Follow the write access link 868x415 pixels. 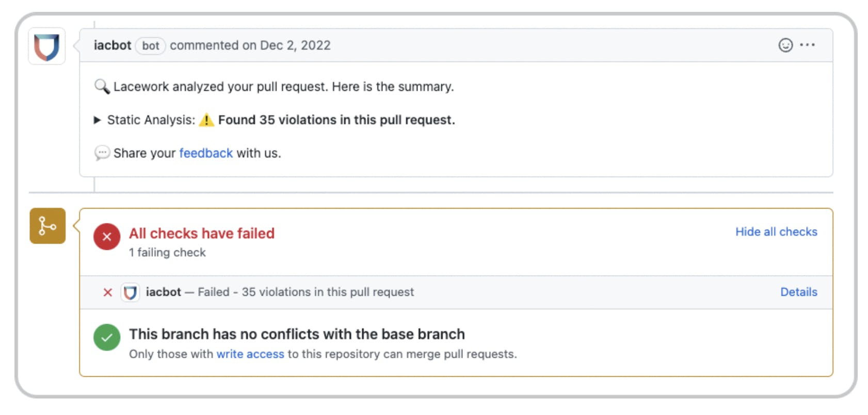click(x=250, y=354)
